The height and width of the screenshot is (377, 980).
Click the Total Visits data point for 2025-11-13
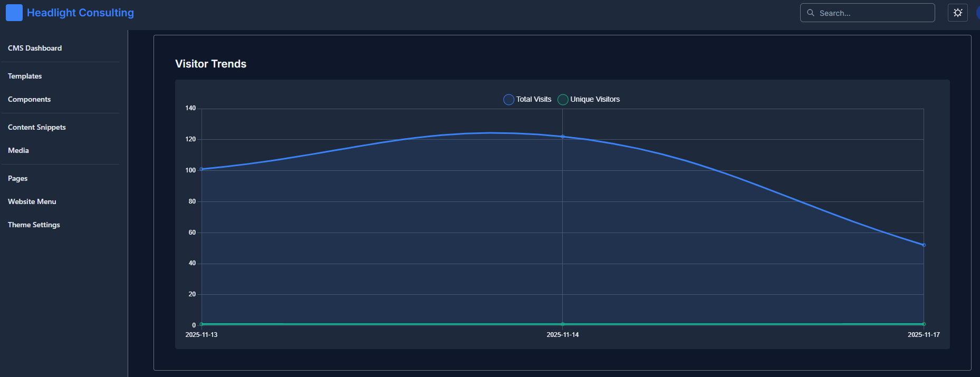pos(201,169)
